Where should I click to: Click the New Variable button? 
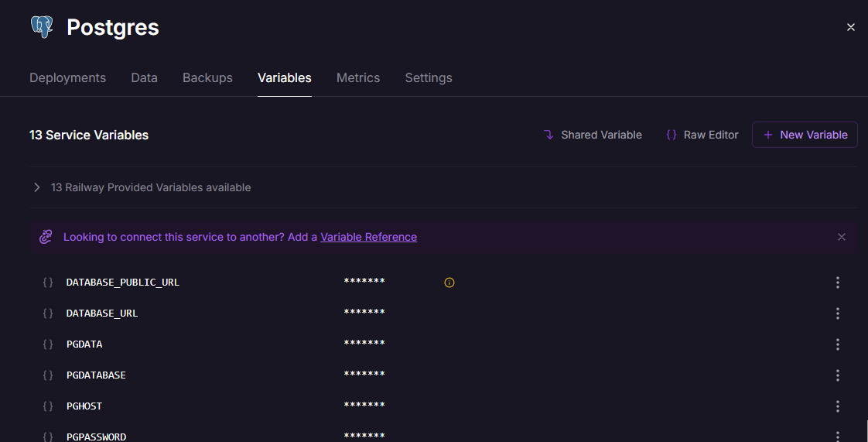[x=805, y=135]
